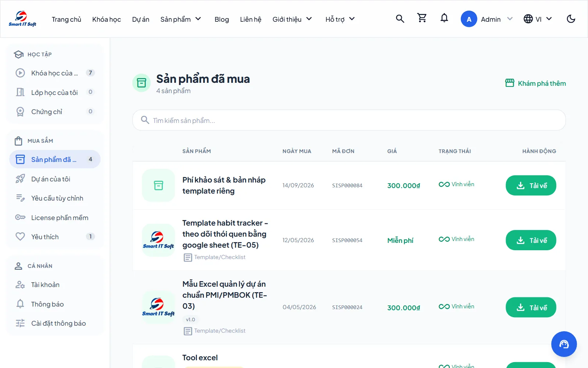Open Dự án của tôi in sidebar
Viewport: 588px width, 368px height.
coord(55,179)
